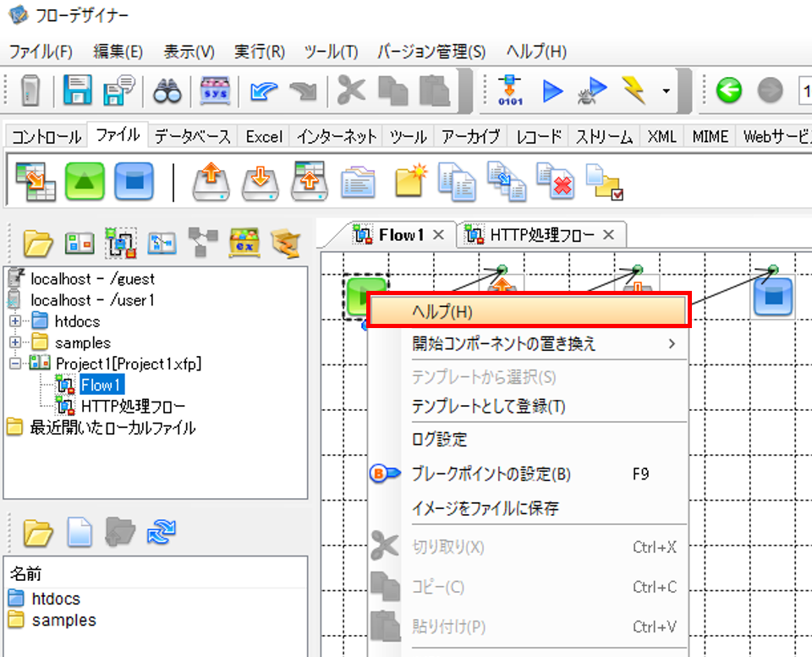Image resolution: width=812 pixels, height=657 pixels.
Task: Select 最近開いたローカルファイル folder
Action: (112, 428)
